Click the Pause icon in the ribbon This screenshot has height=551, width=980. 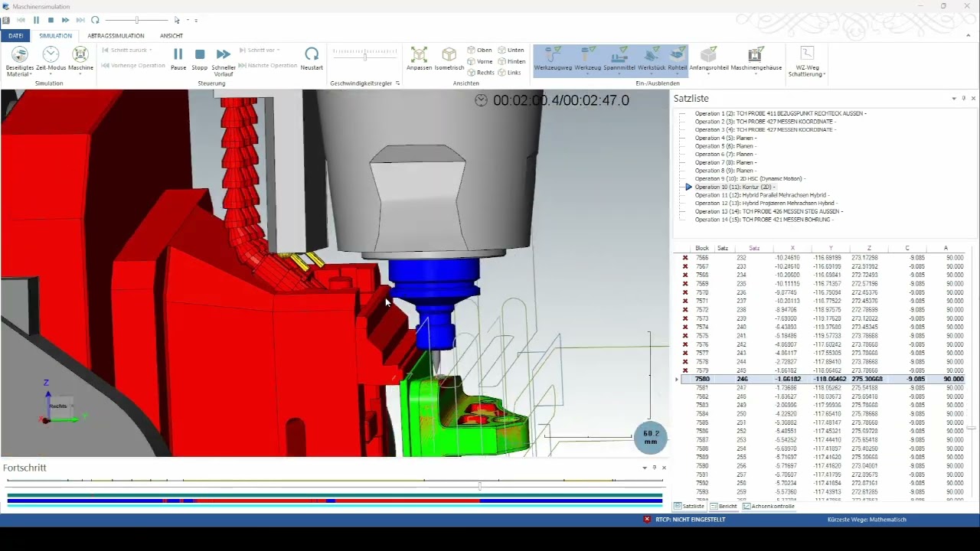[x=178, y=54]
